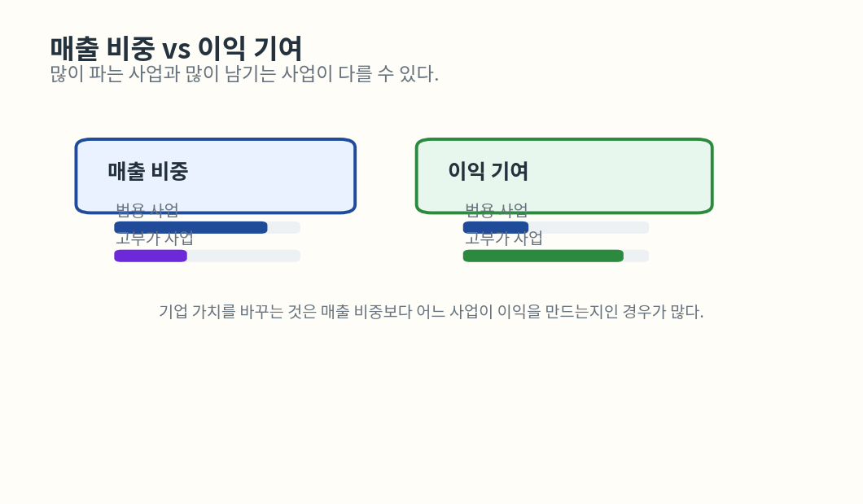Click the long blue bar fill under 매출 비중

pyautogui.click(x=191, y=227)
